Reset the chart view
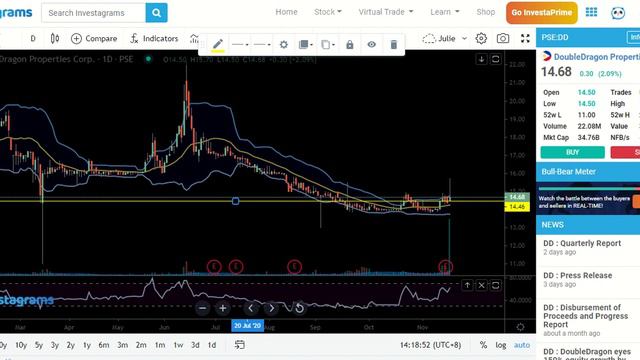640x360 pixels. [299, 308]
